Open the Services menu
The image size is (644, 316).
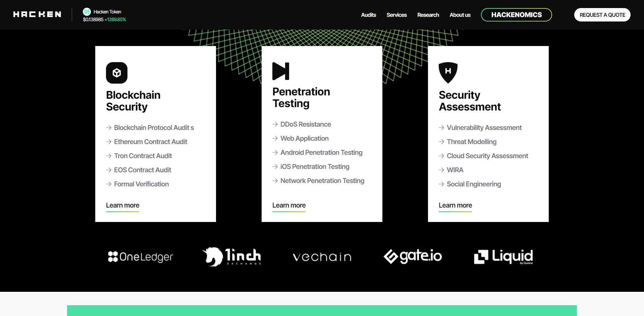point(396,15)
